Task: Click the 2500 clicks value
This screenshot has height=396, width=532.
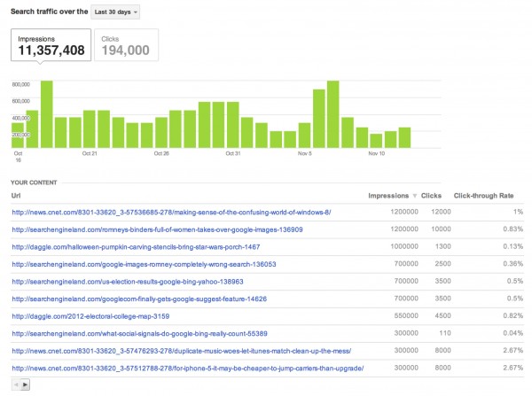Action: [x=443, y=264]
